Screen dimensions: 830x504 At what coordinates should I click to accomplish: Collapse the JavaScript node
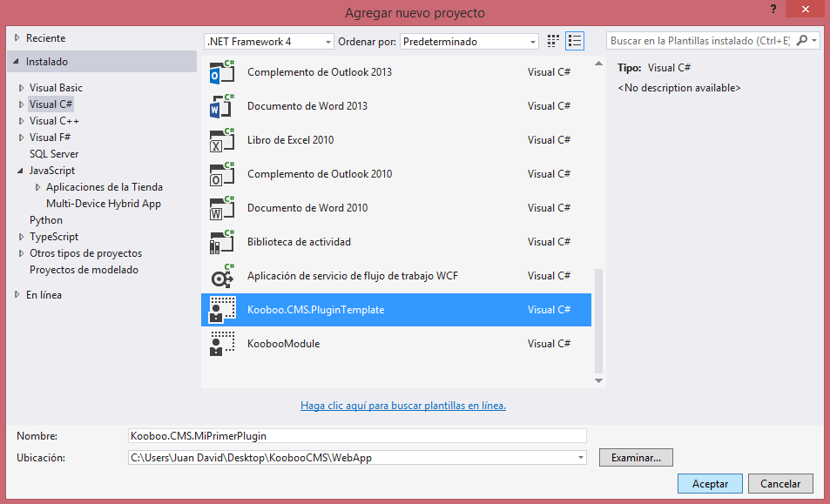21,171
